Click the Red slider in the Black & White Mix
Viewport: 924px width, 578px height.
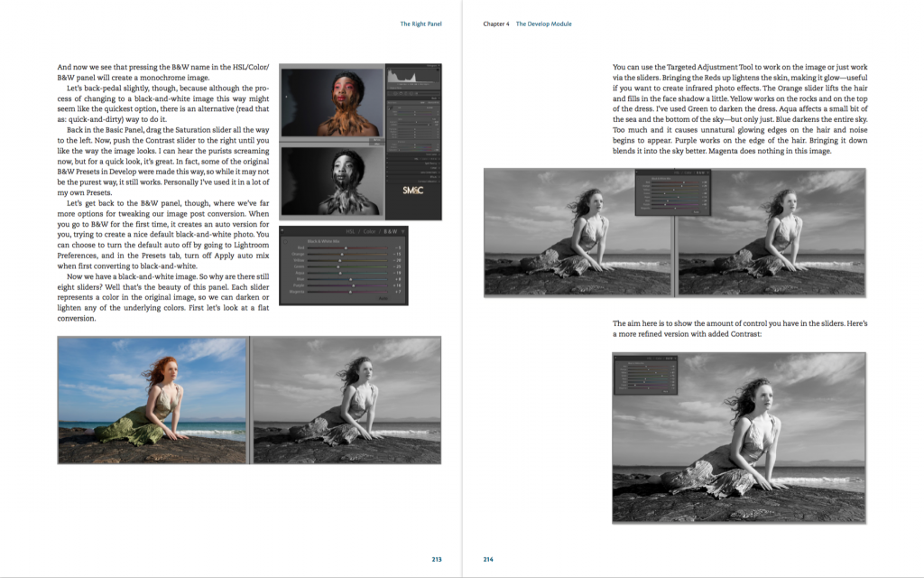click(x=346, y=248)
